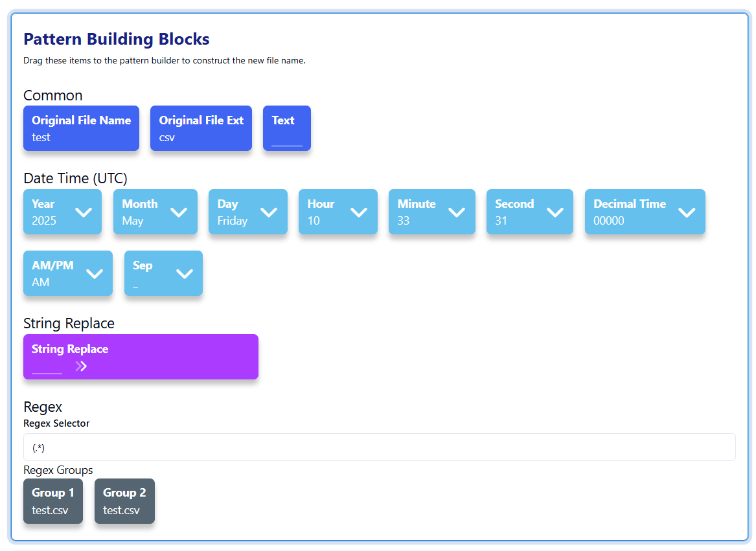Open the Hour format chevron
Image resolution: width=756 pixels, height=551 pixels.
[x=359, y=212]
